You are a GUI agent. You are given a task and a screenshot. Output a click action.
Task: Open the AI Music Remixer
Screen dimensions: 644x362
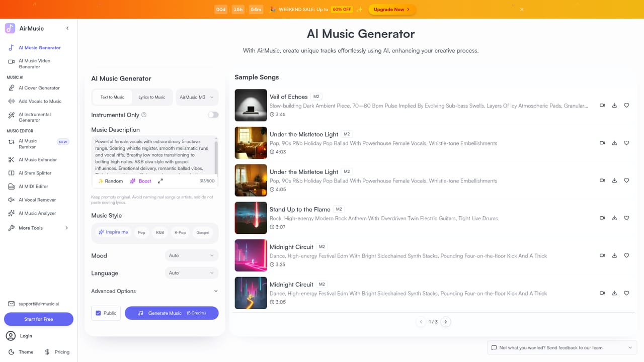tap(39, 144)
